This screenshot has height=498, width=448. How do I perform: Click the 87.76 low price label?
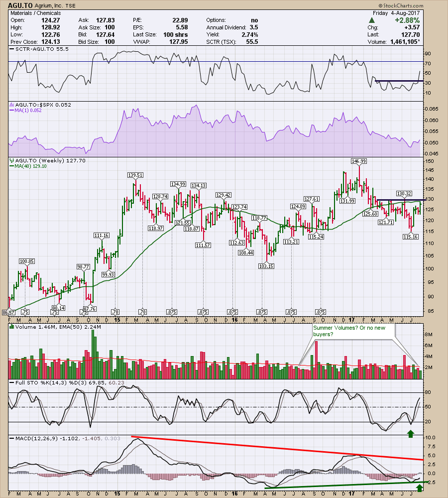(x=90, y=309)
